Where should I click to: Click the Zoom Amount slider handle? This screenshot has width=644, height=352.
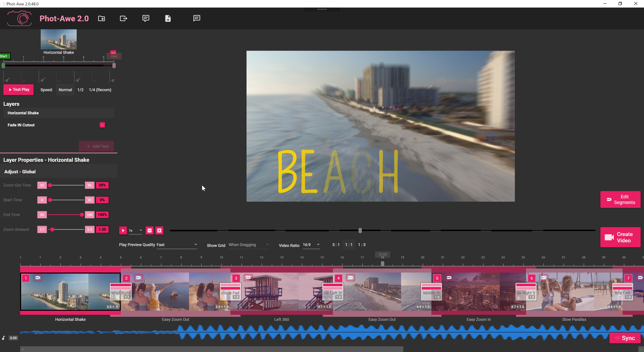pyautogui.click(x=52, y=229)
